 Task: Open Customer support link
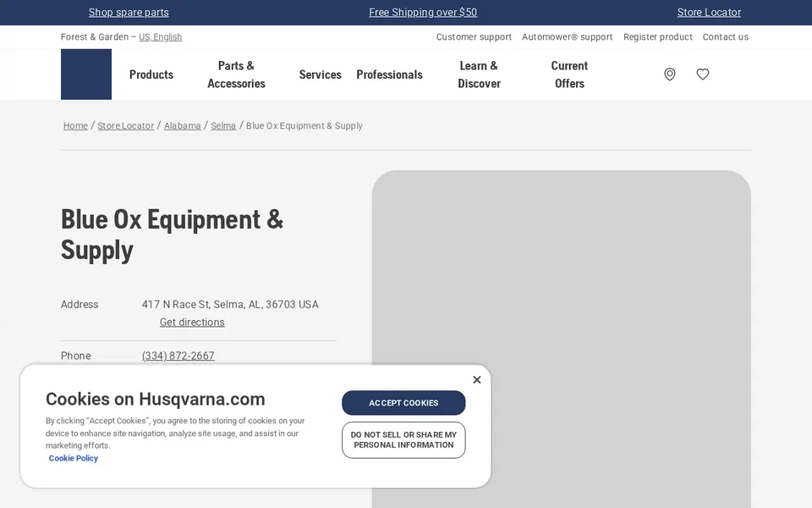coord(474,36)
